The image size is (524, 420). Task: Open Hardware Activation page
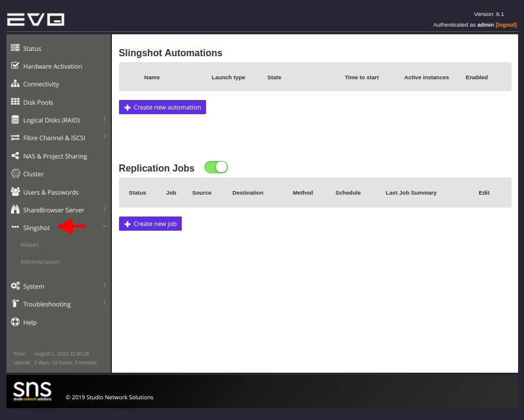pyautogui.click(x=53, y=66)
